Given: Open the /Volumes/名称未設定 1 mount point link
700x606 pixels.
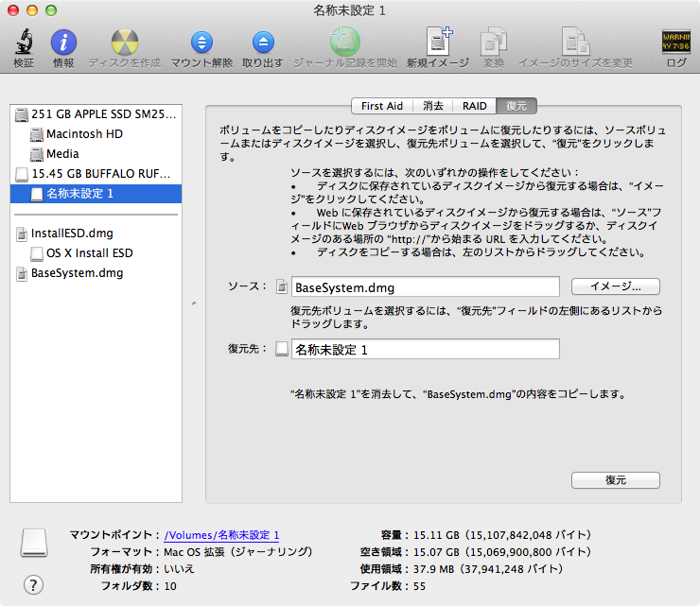Looking at the screenshot, I should pos(221,535).
